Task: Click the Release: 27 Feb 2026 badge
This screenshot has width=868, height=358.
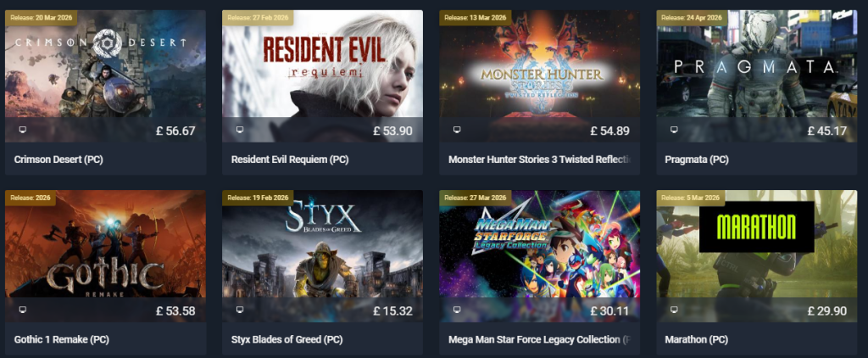Action: [x=258, y=17]
